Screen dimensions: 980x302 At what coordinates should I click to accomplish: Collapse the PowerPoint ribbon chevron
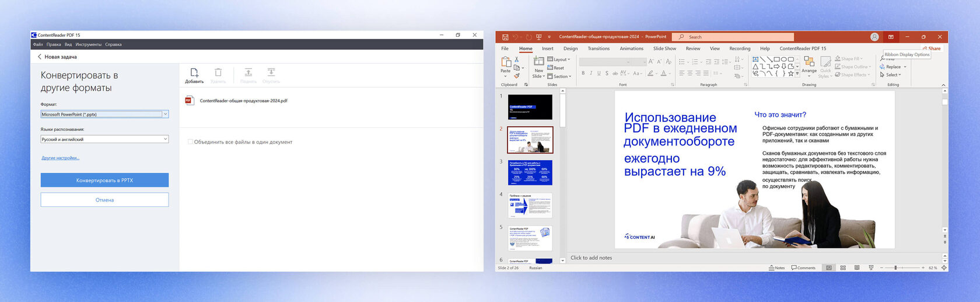[x=944, y=85]
